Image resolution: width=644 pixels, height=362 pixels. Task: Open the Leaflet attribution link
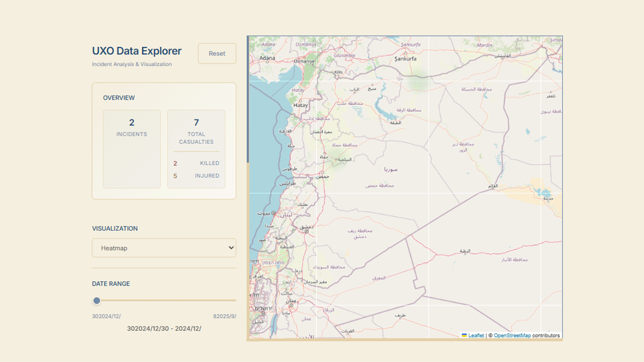click(x=476, y=336)
